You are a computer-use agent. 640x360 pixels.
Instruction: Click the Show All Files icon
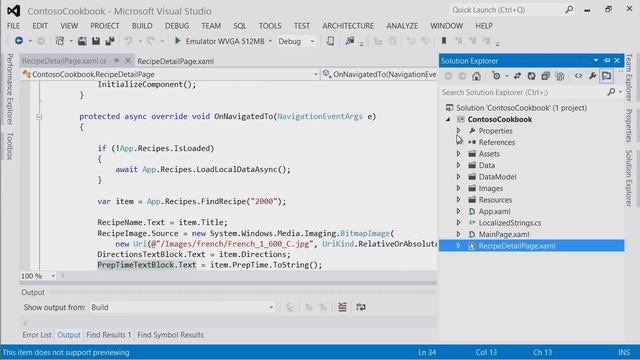coord(560,76)
